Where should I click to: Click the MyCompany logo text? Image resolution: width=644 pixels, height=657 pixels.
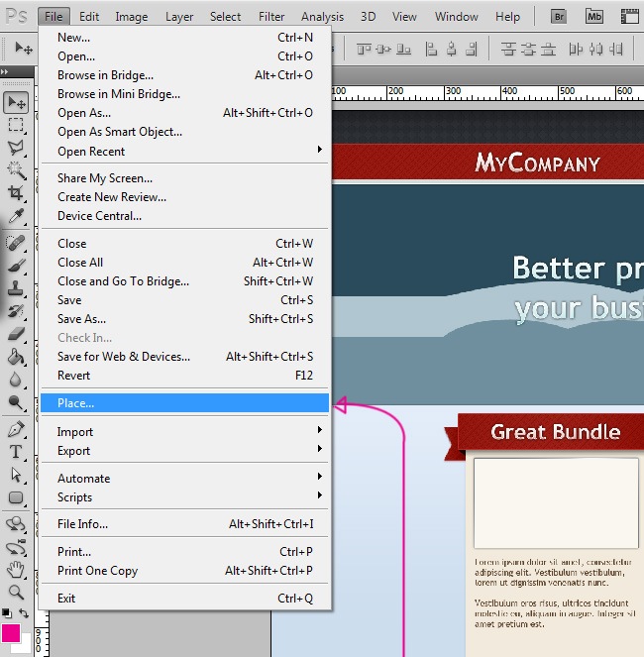coord(537,164)
